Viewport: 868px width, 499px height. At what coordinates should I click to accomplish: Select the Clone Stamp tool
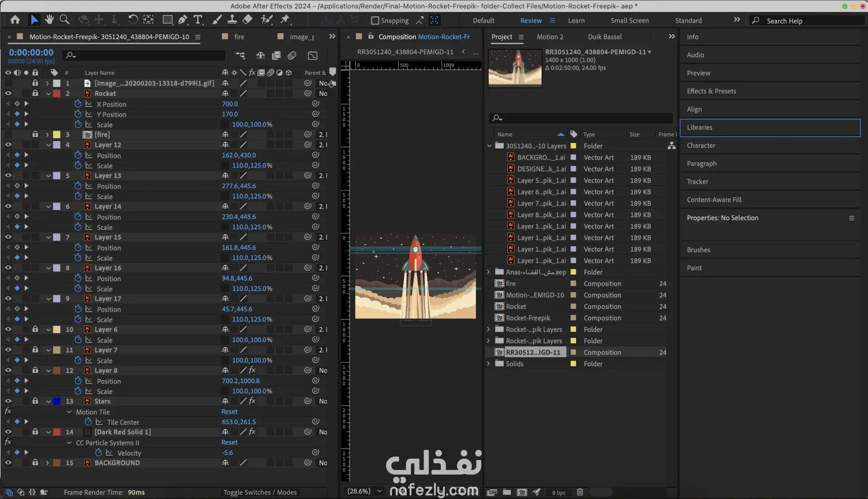point(232,19)
